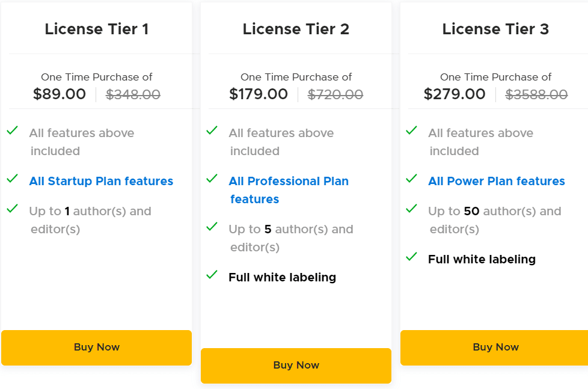
Task: Click checkmark beside Up to 5 author(s)
Action: pyautogui.click(x=212, y=227)
